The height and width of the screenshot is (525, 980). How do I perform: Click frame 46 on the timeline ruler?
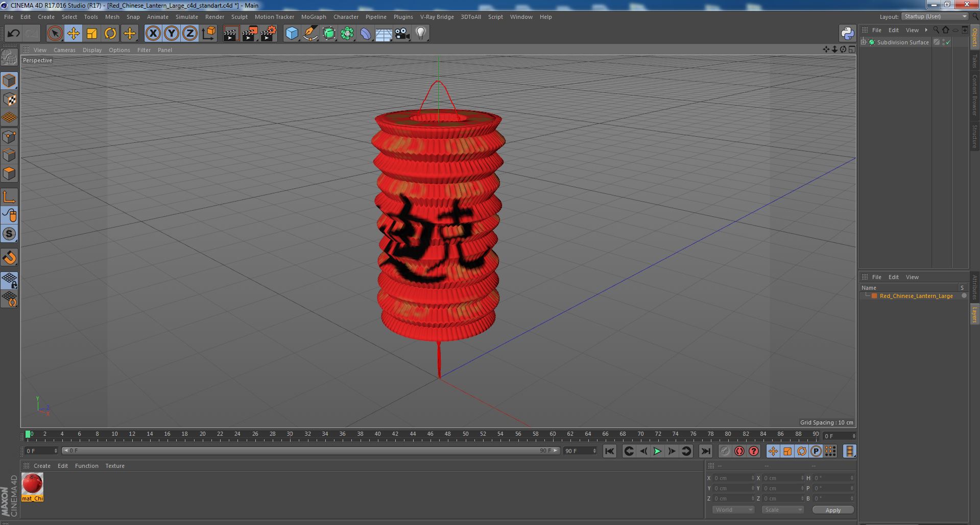point(430,435)
